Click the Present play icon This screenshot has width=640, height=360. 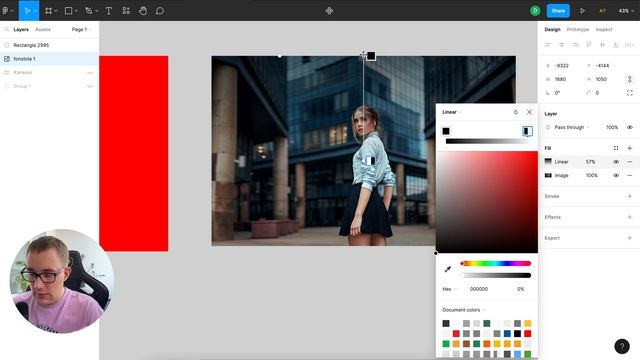pyautogui.click(x=582, y=11)
